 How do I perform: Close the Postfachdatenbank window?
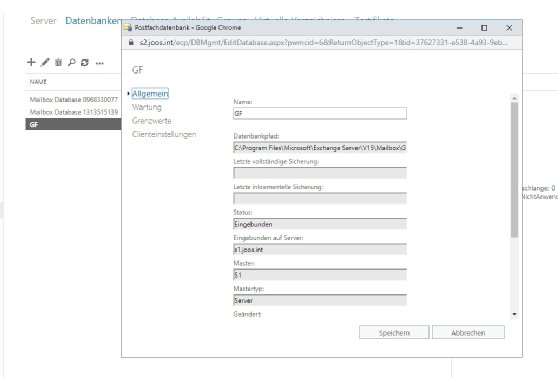pyautogui.click(x=509, y=28)
